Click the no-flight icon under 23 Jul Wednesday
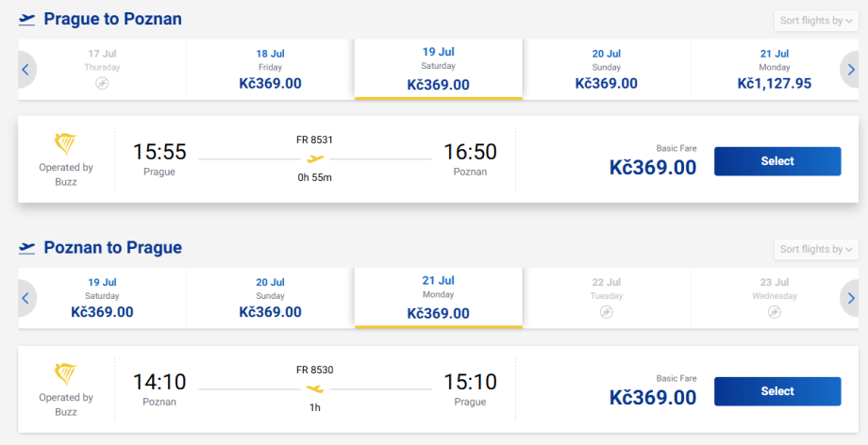868x445 pixels. tap(775, 312)
